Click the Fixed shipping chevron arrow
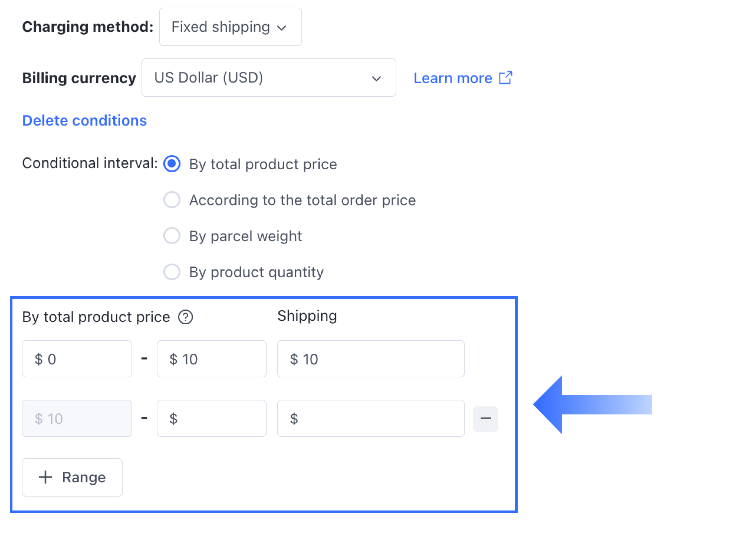This screenshot has height=552, width=756. click(x=282, y=28)
